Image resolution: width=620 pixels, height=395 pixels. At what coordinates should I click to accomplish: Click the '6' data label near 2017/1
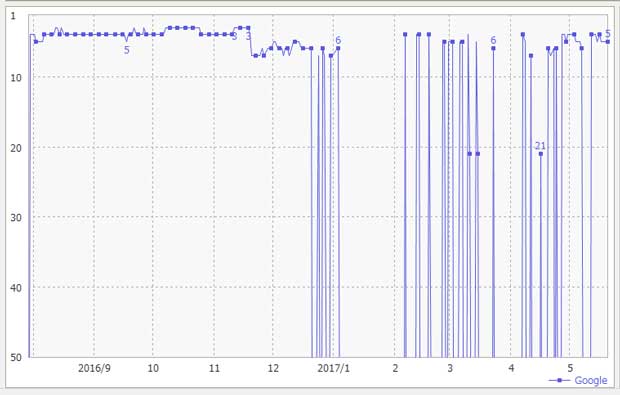coord(338,40)
